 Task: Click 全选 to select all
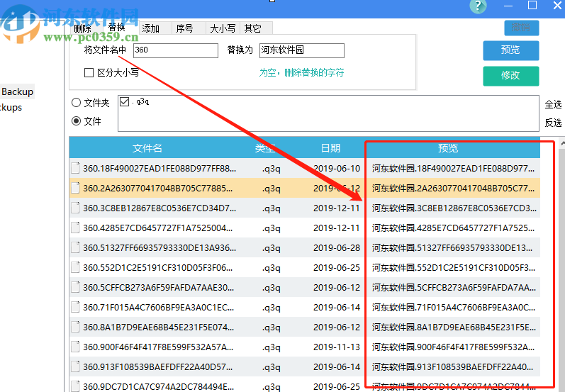553,104
